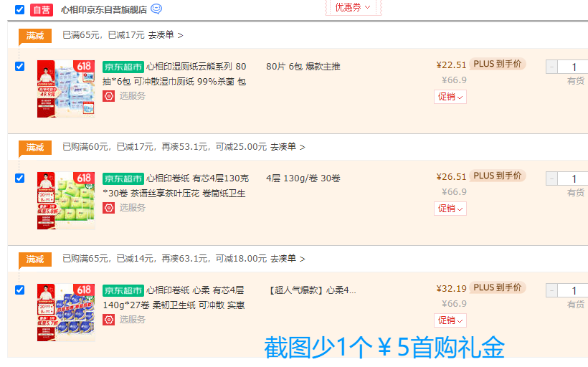The image size is (588, 367).
Task: Open 心相印京东自营旗舰店 store link
Action: [x=104, y=10]
